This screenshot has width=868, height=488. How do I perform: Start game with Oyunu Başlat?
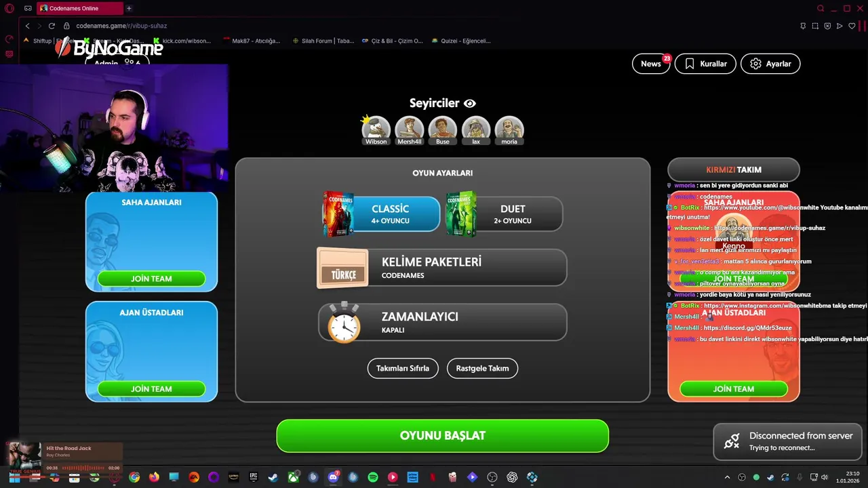443,436
